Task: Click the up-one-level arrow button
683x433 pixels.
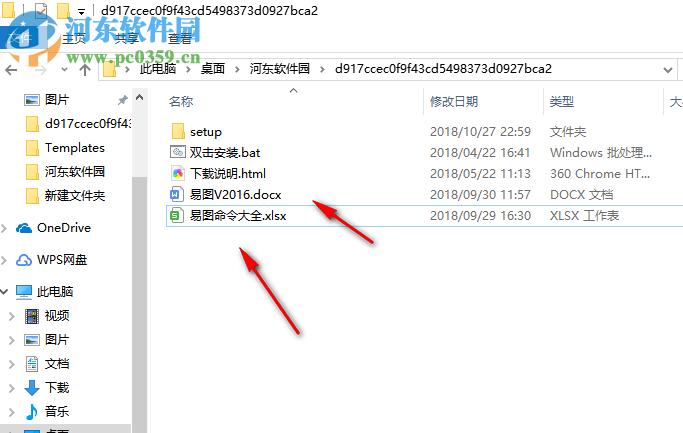Action: [85, 69]
